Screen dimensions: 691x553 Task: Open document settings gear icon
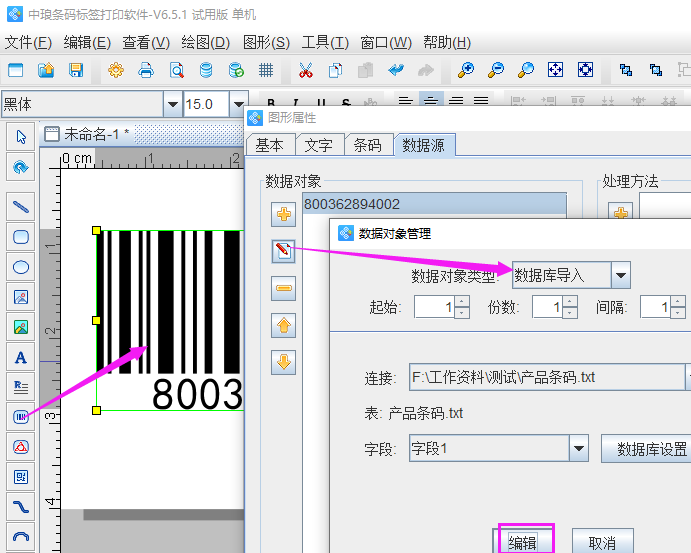click(116, 70)
